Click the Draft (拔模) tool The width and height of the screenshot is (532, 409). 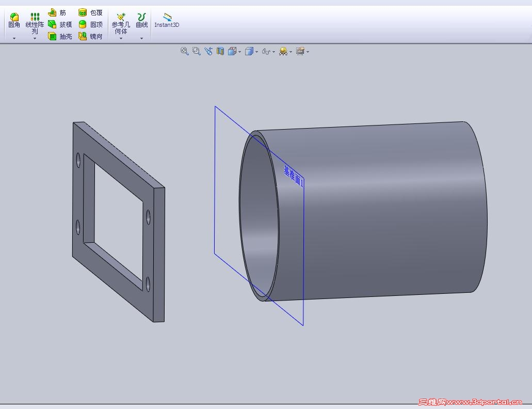point(60,24)
